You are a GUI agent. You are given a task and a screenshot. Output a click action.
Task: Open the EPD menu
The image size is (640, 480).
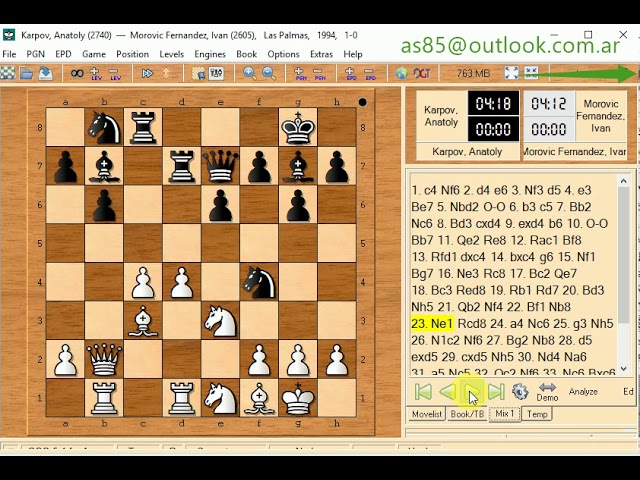coord(63,54)
